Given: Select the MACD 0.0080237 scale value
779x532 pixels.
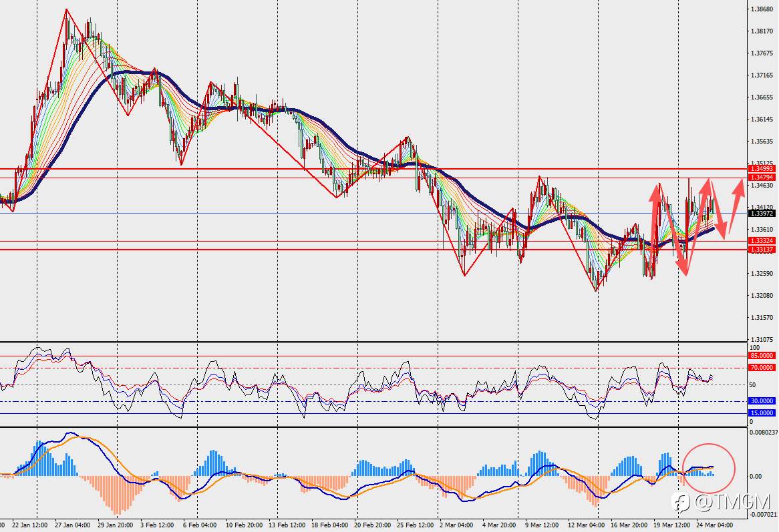Looking at the screenshot, I should click(764, 432).
